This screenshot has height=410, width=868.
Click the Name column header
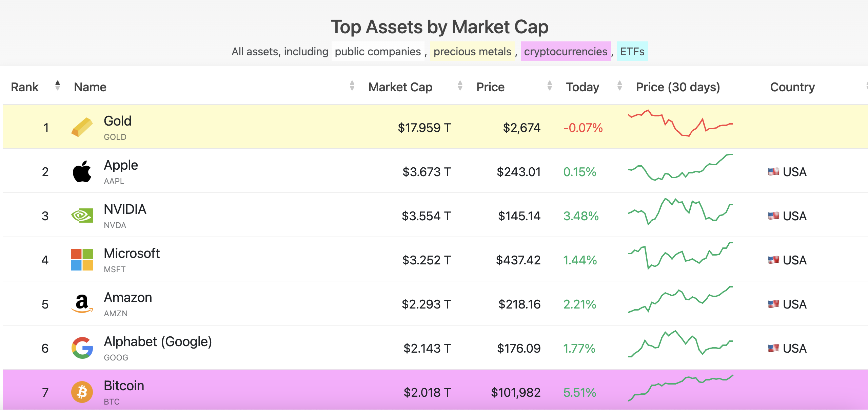pyautogui.click(x=90, y=87)
